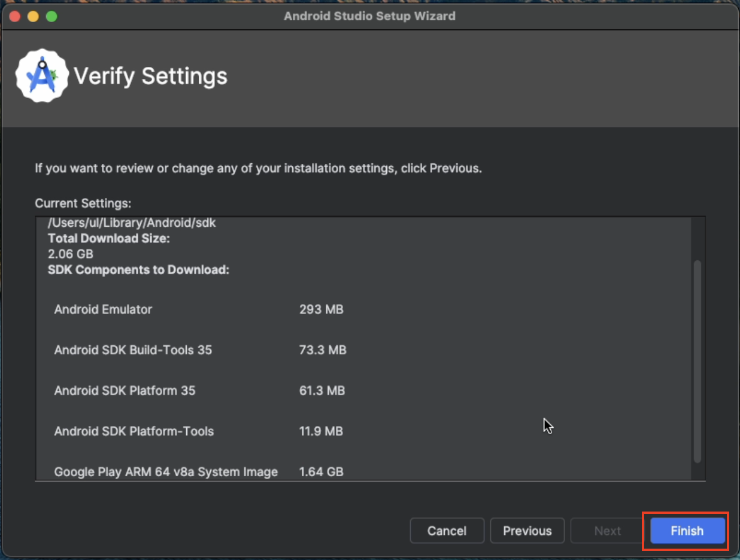Click the 1.64 GB size value
740x560 pixels.
point(322,471)
